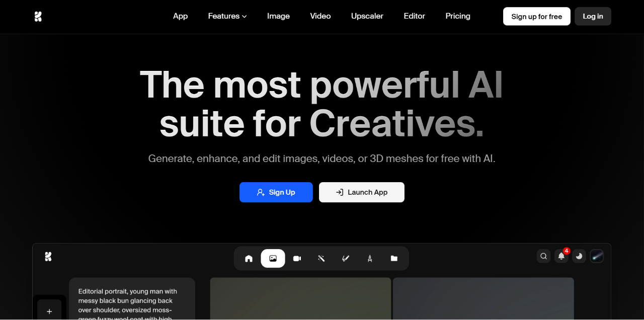Open the Editor nav link
Image resolution: width=644 pixels, height=320 pixels.
tap(414, 16)
